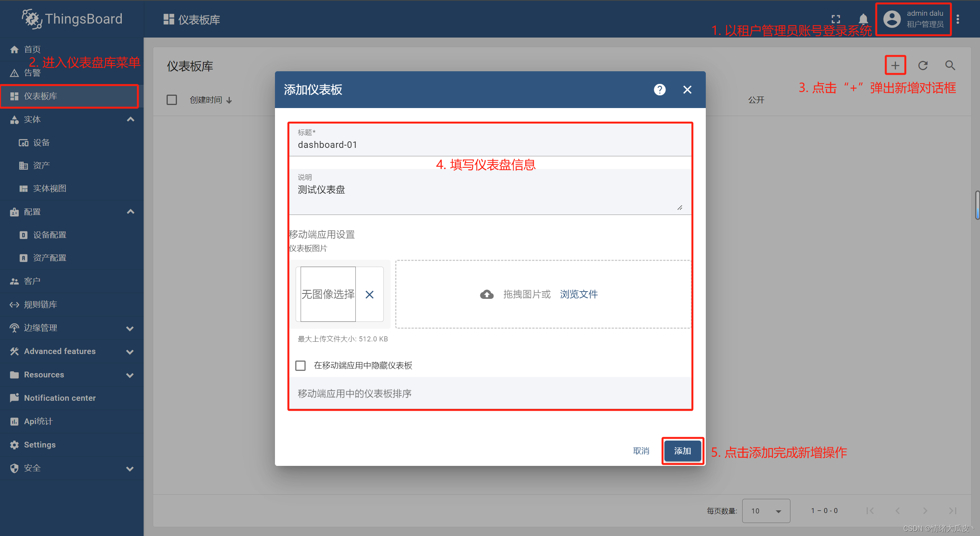Clear the selected dashboard image
Screen dimensions: 980x536
pyautogui.click(x=370, y=294)
